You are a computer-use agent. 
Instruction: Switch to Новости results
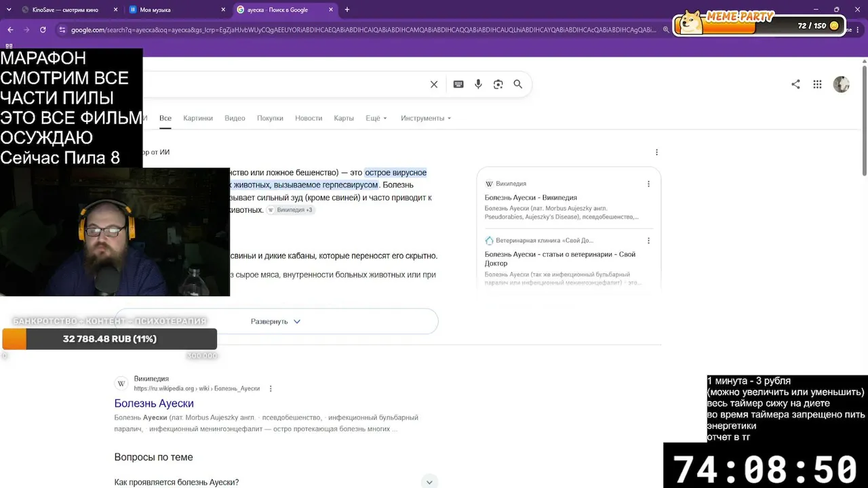click(309, 118)
